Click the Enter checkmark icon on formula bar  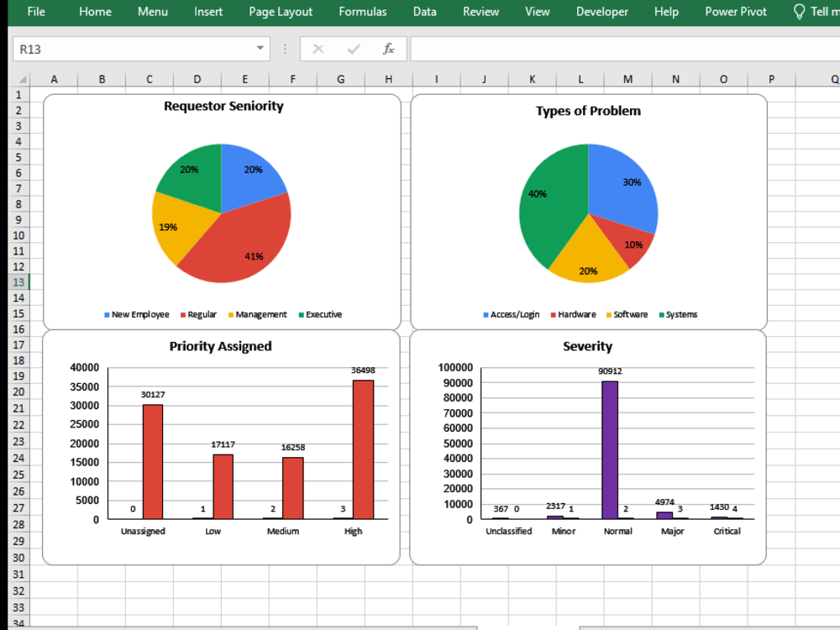pyautogui.click(x=352, y=49)
